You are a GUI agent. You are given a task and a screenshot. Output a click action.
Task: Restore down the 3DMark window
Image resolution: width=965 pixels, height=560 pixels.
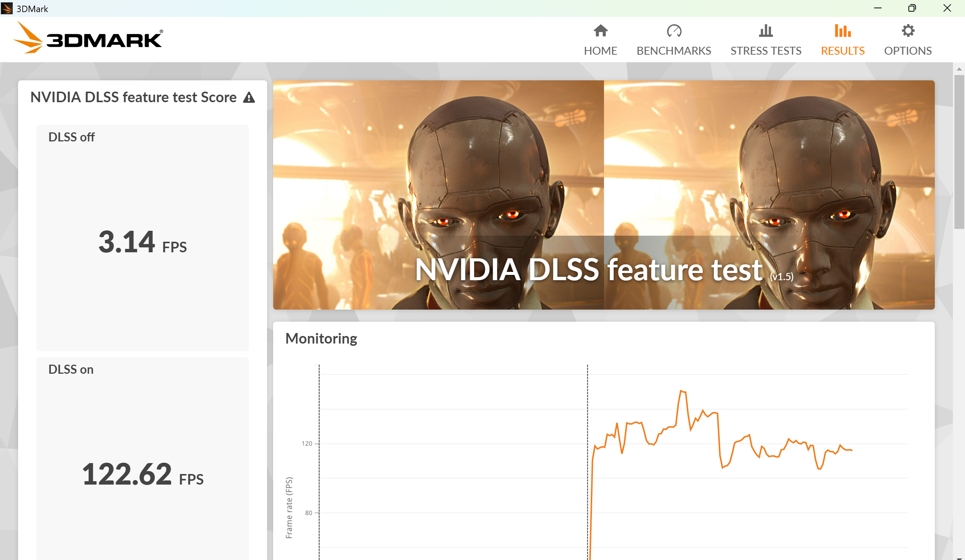pyautogui.click(x=912, y=8)
